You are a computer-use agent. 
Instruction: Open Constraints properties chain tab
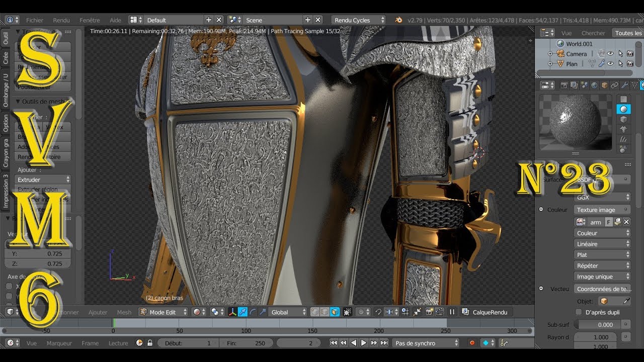point(614,85)
